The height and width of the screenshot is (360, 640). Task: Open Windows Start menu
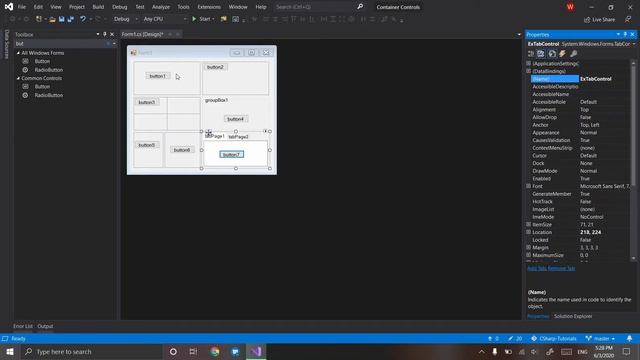pyautogui.click(x=10, y=351)
